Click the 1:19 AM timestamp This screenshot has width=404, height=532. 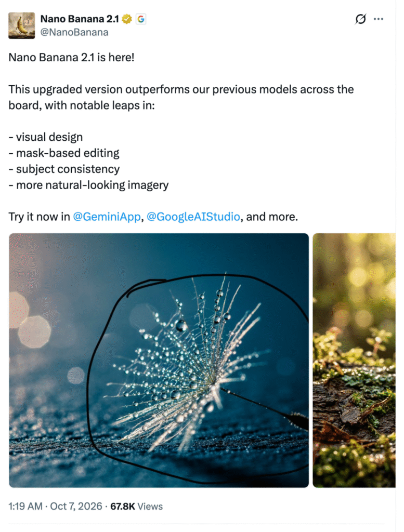[25, 506]
